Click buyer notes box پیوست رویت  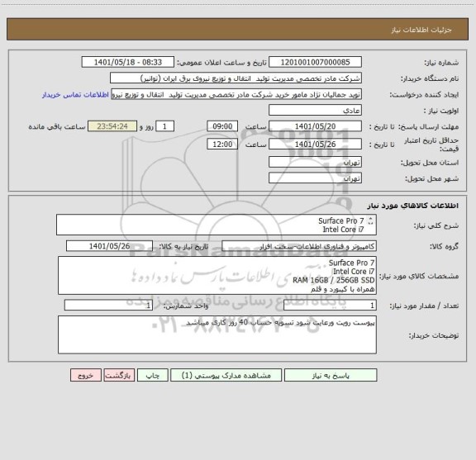click(217, 334)
